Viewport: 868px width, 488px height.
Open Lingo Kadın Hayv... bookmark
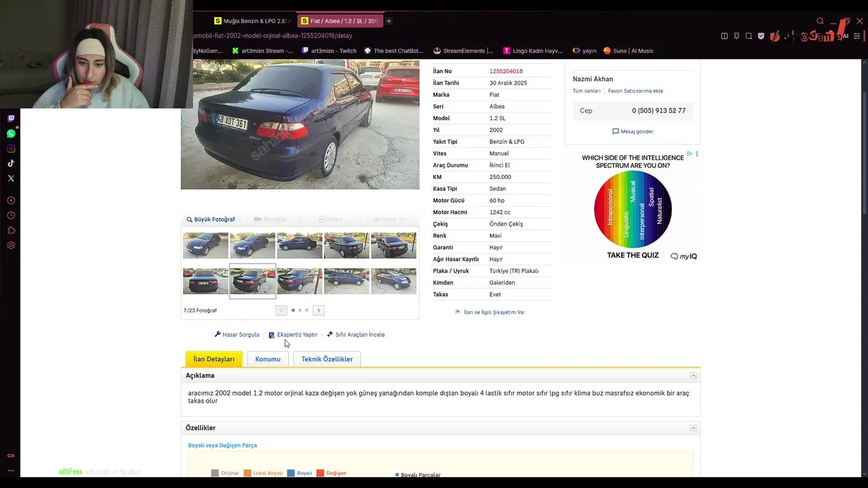pos(533,51)
